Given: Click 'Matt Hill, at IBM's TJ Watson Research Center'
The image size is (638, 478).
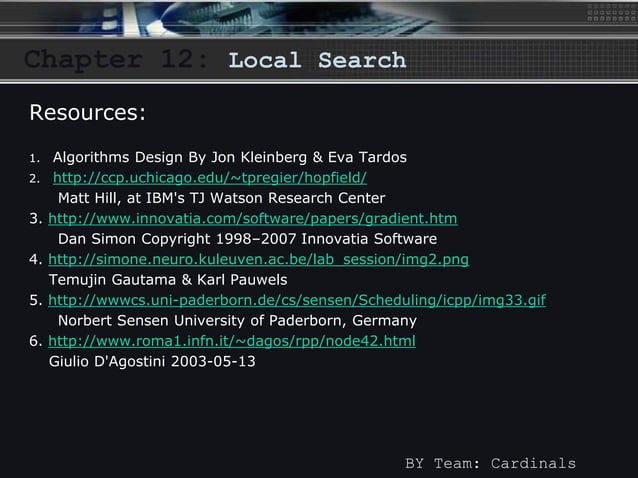Looking at the screenshot, I should click(221, 198).
